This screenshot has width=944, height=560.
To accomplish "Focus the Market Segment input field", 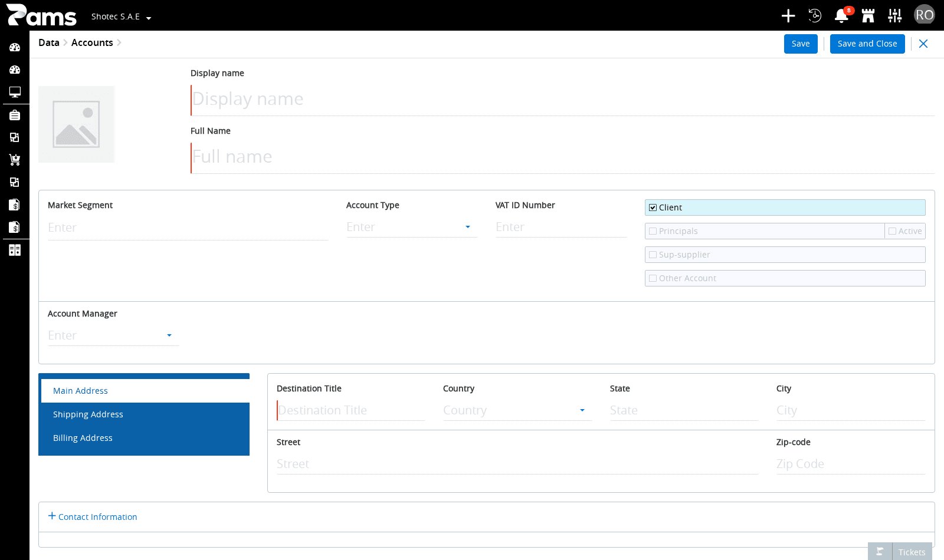I will click(x=188, y=228).
